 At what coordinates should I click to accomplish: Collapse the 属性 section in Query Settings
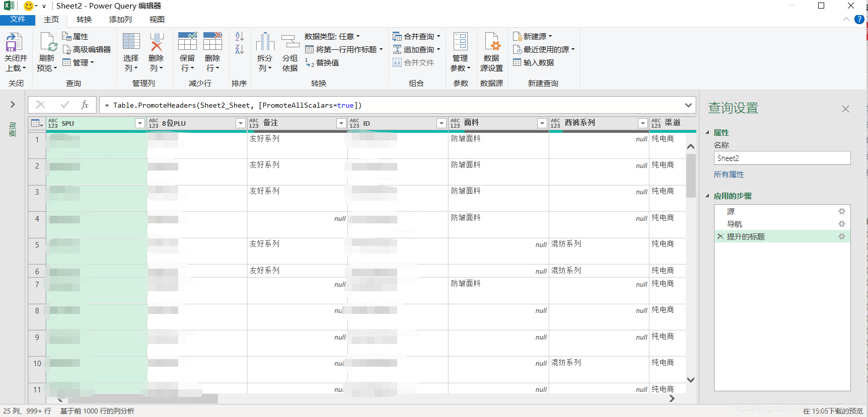tap(707, 132)
